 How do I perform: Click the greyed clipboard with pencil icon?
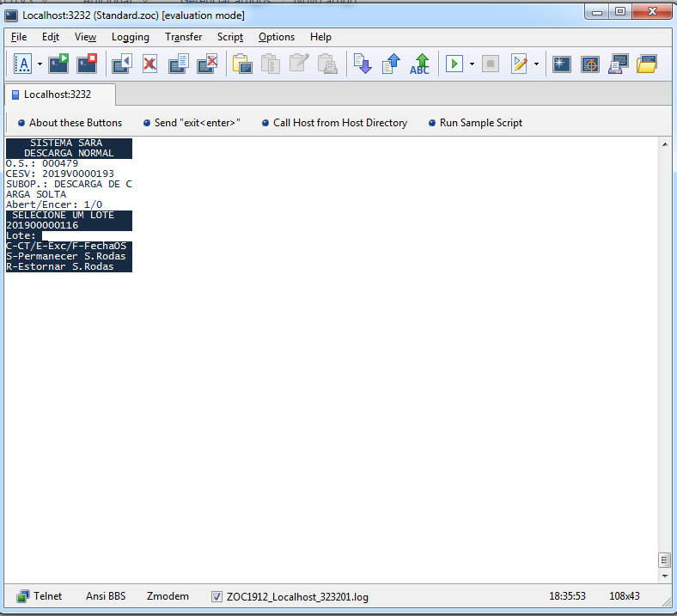pos(299,64)
